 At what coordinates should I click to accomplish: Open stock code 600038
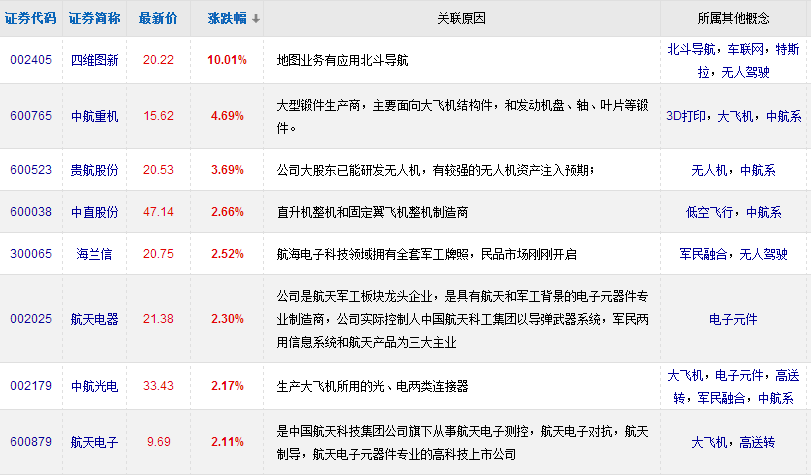tap(31, 212)
